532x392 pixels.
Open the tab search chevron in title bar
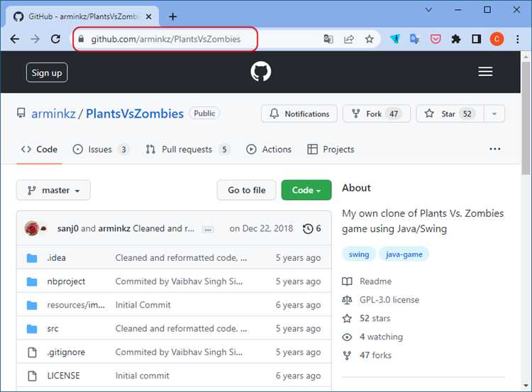click(428, 9)
